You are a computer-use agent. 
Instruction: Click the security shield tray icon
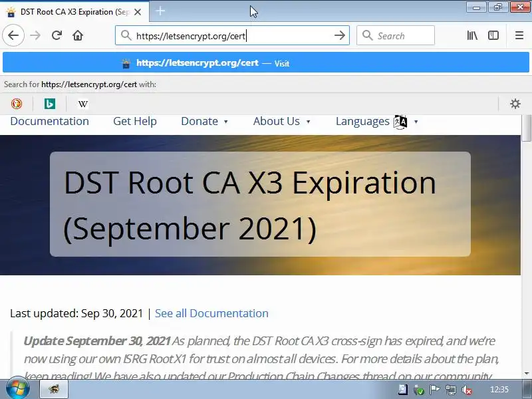pos(419,390)
